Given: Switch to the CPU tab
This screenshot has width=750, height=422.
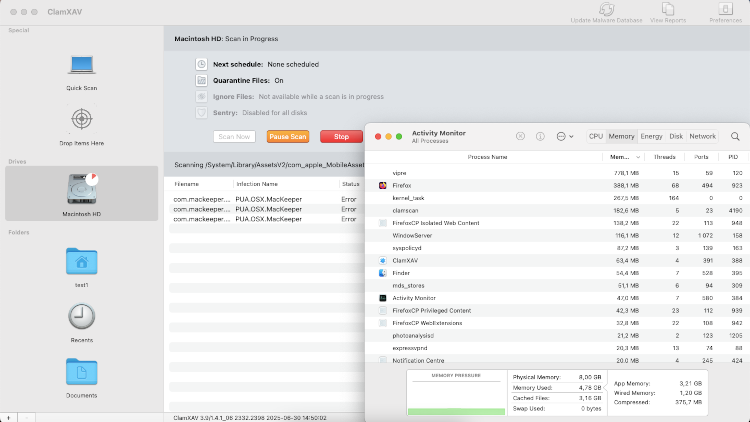Looking at the screenshot, I should [x=596, y=136].
